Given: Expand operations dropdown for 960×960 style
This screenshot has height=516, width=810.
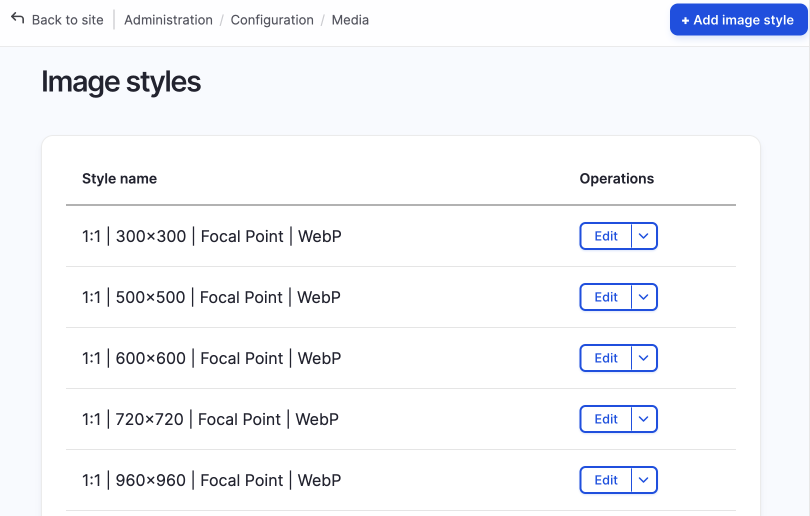Looking at the screenshot, I should tap(644, 480).
